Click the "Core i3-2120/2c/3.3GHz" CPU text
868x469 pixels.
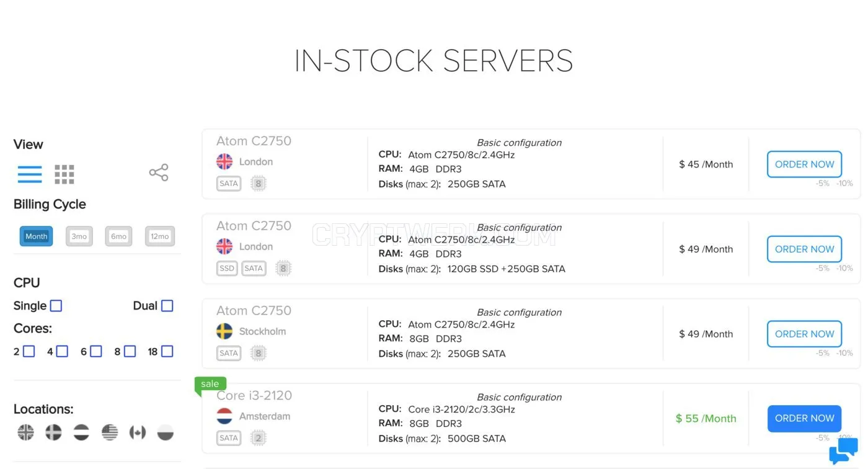click(x=461, y=409)
